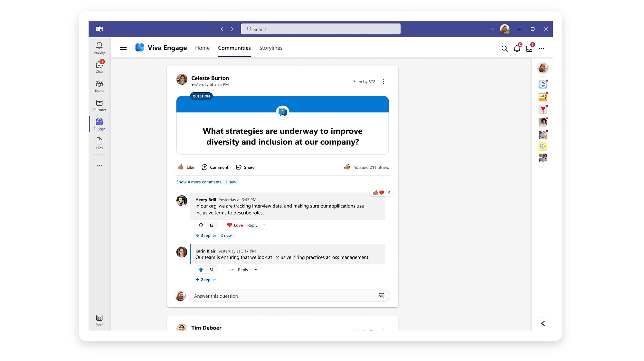Click the GIF button in answer box

[381, 296]
